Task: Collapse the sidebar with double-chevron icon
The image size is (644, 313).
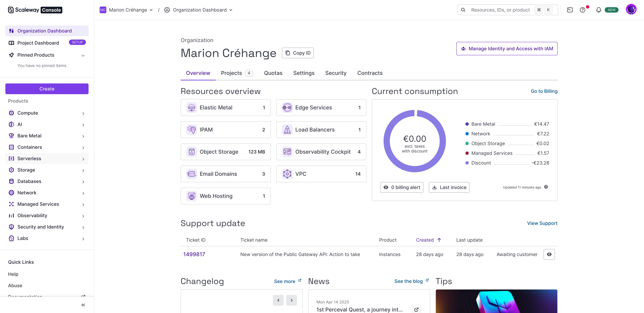Action: coord(83,305)
